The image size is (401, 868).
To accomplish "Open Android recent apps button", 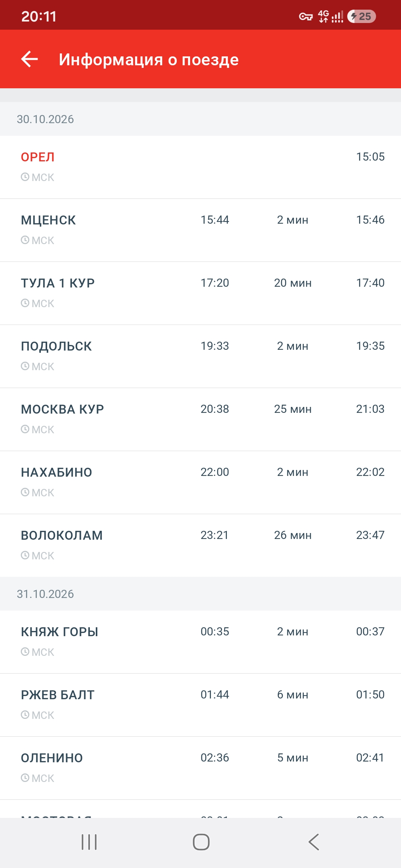I will pyautogui.click(x=89, y=842).
